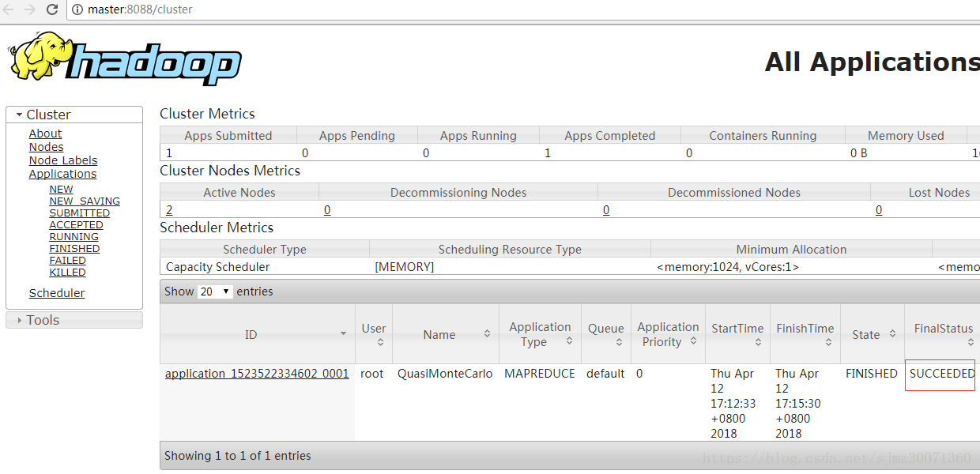
Task: Open the Applications link in sidebar
Action: click(62, 174)
